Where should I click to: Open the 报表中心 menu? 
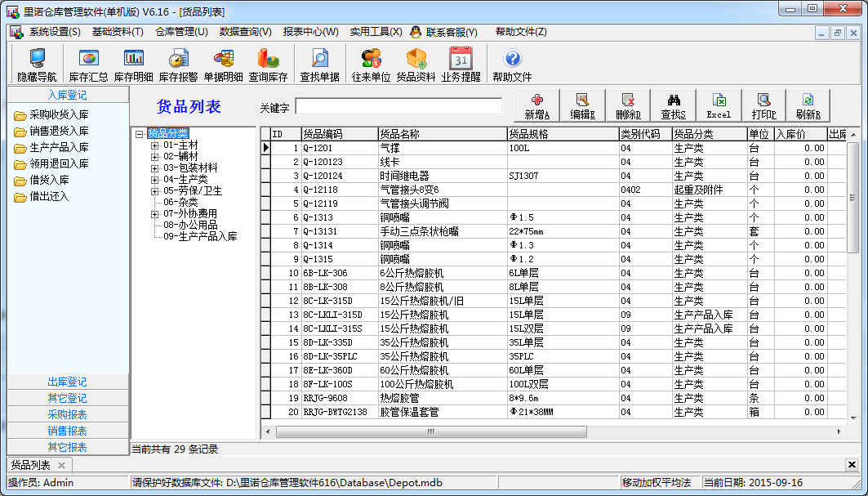tap(310, 32)
